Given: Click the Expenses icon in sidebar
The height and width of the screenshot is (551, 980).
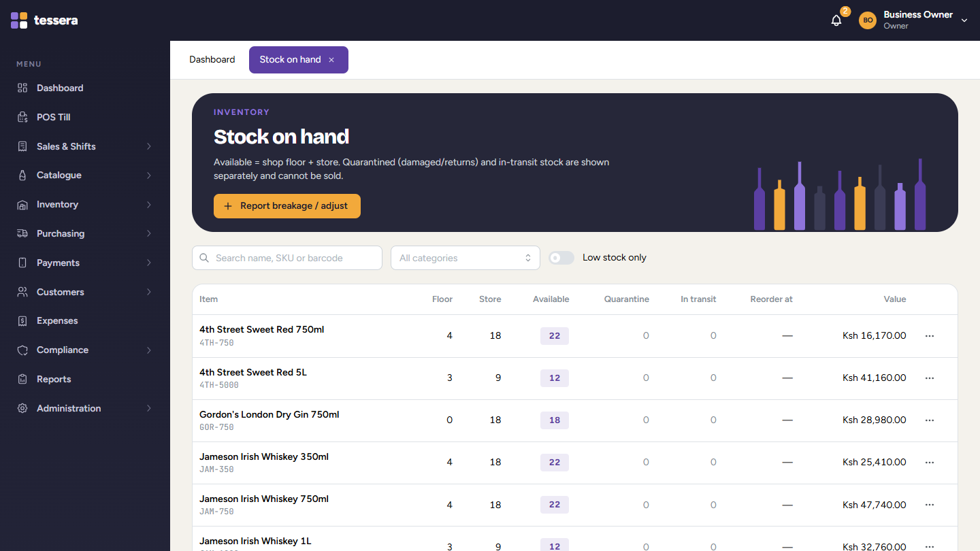Looking at the screenshot, I should click(22, 321).
